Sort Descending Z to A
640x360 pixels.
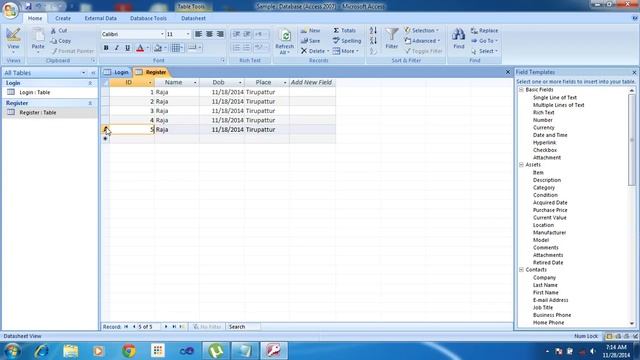click(x=373, y=40)
